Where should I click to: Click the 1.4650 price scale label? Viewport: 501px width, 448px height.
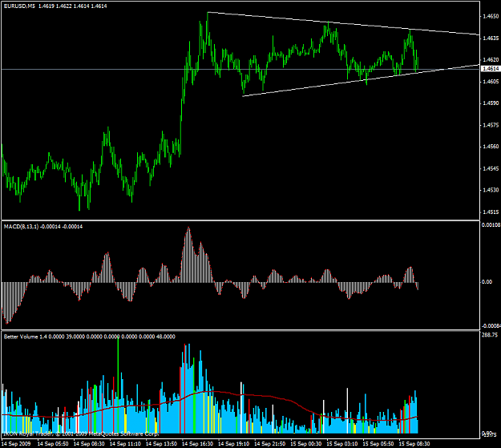(491, 16)
